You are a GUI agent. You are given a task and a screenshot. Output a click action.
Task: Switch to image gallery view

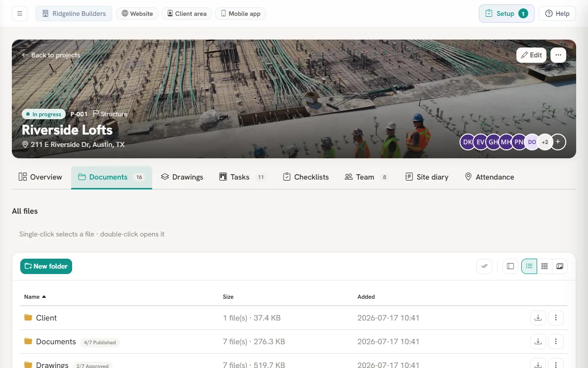pos(560,266)
